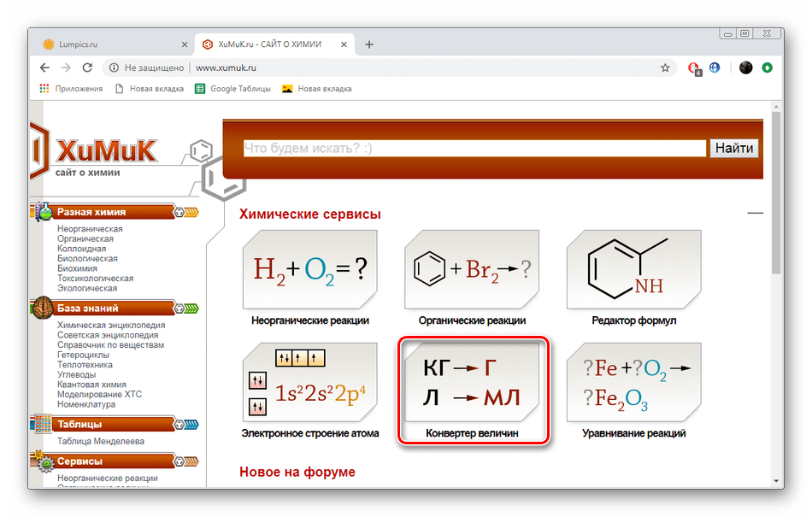Open Советская энциклопедия link
The width and height of the screenshot is (812, 517).
[x=108, y=335]
